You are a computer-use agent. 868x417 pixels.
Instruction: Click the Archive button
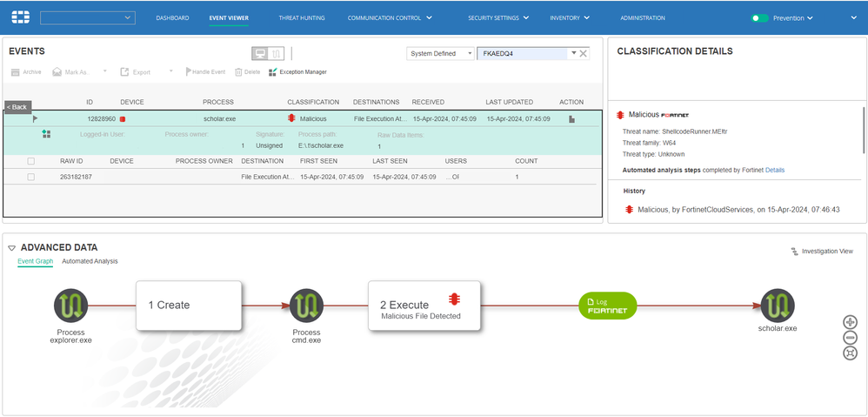pyautogui.click(x=26, y=72)
